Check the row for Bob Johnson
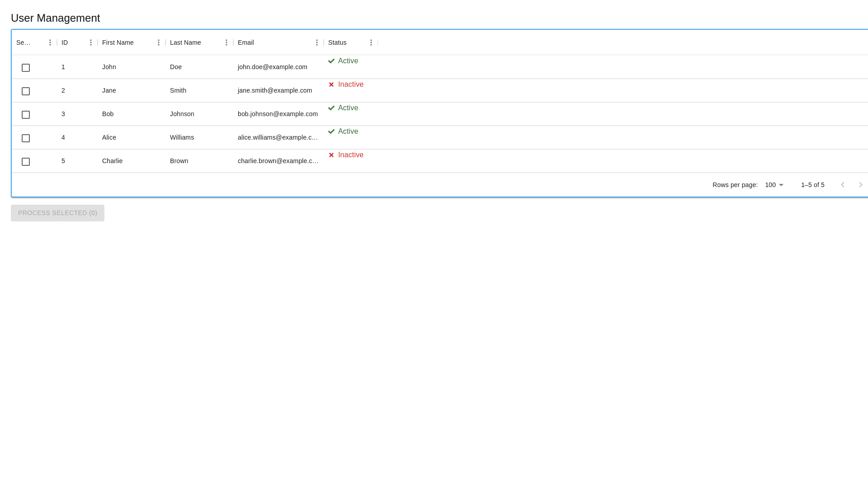 click(x=26, y=115)
